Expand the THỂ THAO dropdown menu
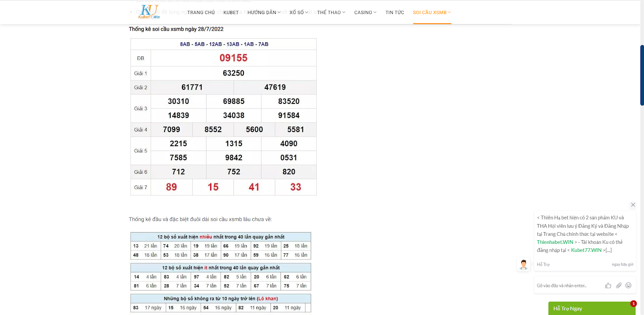644x315 pixels. (x=331, y=12)
